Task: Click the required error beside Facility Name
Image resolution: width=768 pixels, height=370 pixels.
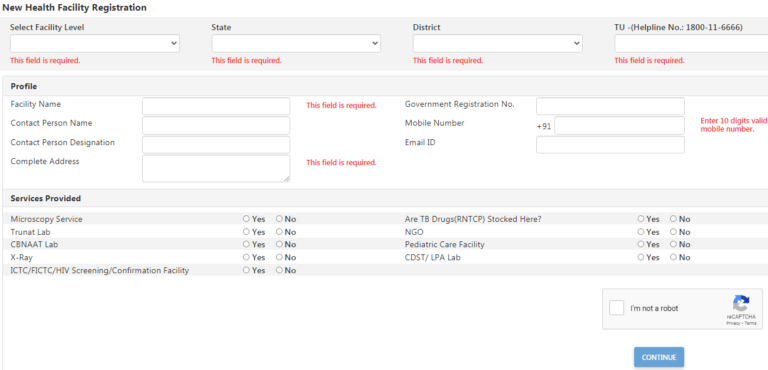Action: point(341,105)
